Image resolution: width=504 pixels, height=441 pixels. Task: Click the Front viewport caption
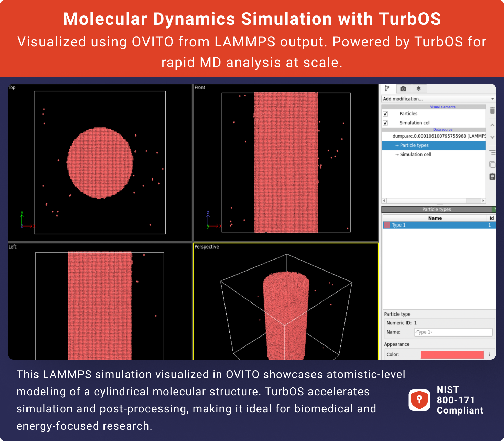(200, 88)
